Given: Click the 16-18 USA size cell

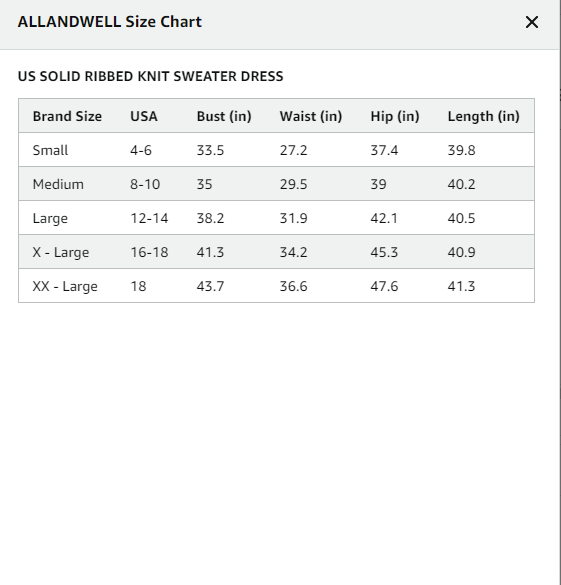Looking at the screenshot, I should click(x=149, y=252).
